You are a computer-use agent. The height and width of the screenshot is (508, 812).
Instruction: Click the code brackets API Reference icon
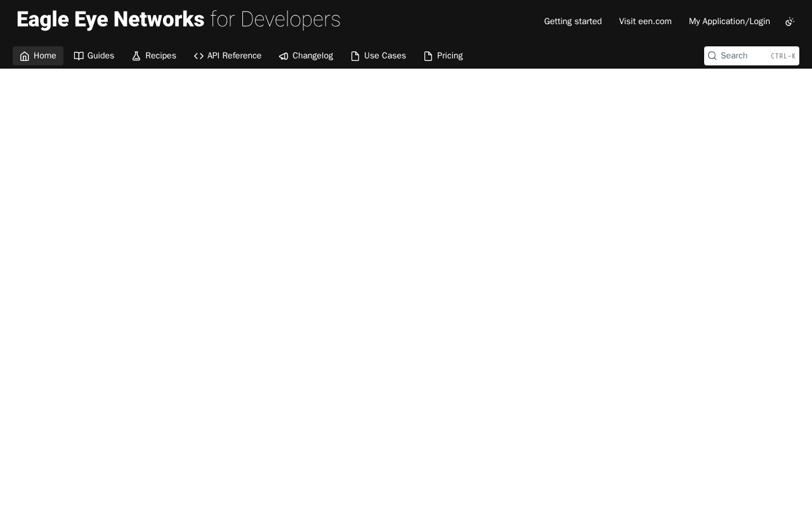pyautogui.click(x=199, y=56)
